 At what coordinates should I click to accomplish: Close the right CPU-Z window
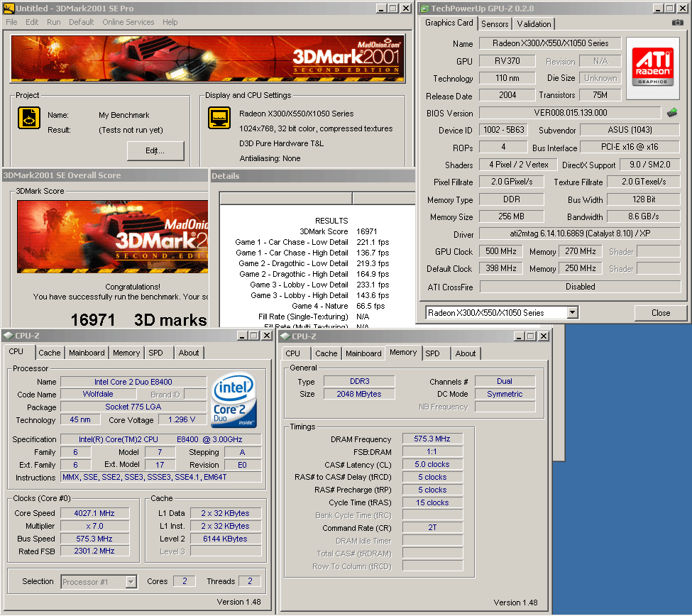click(x=544, y=336)
